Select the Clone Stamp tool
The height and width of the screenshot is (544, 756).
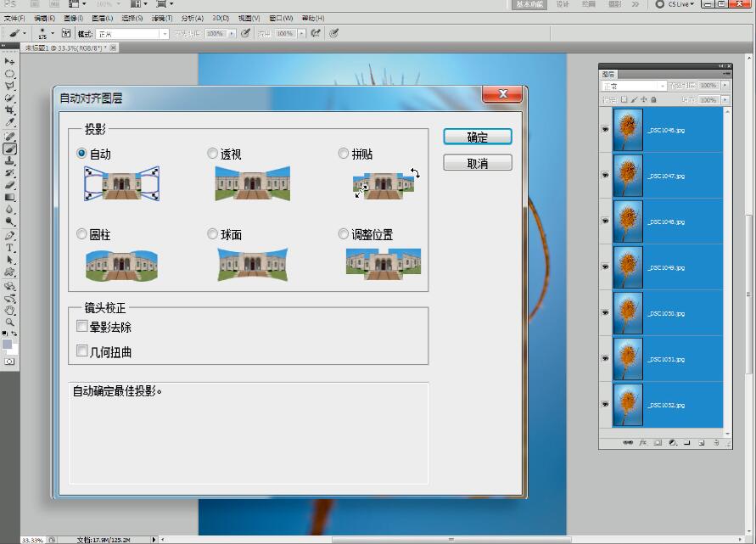(x=10, y=160)
